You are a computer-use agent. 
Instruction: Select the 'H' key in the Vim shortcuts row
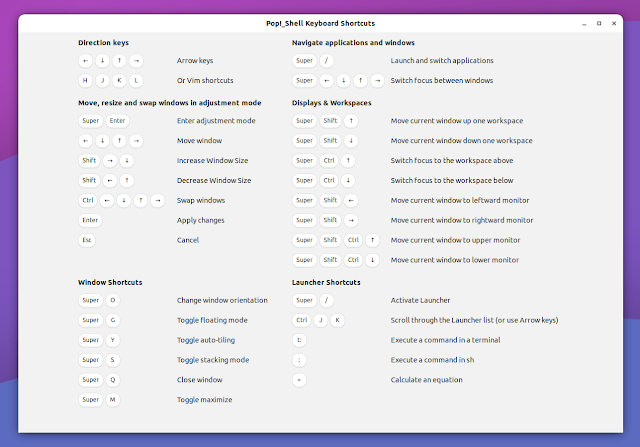(x=87, y=80)
